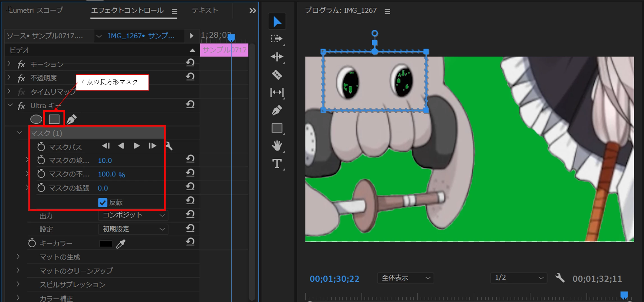The image size is (644, 302).
Task: Open the 全体表示 zoom dropdown
Action: click(x=406, y=278)
